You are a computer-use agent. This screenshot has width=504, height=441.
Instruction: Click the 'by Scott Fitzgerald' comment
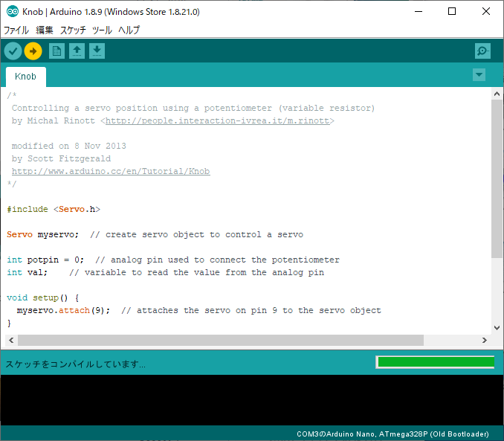point(61,158)
